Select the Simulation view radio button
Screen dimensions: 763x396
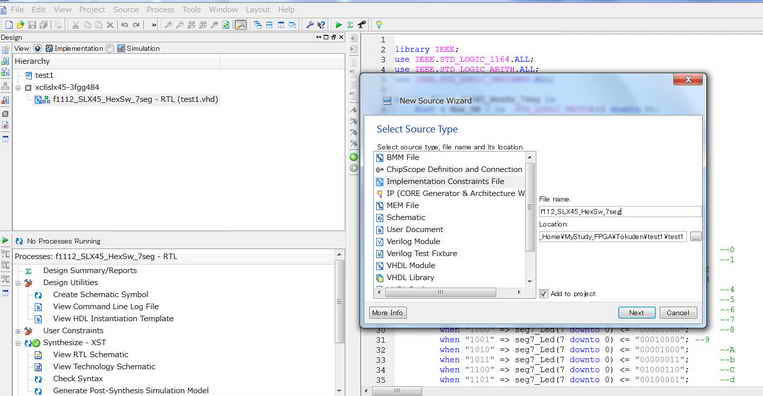click(x=110, y=49)
